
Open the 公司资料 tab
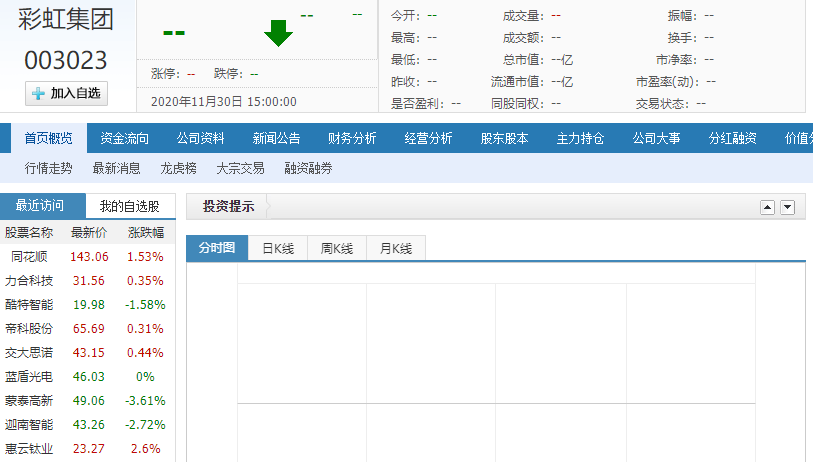click(201, 138)
